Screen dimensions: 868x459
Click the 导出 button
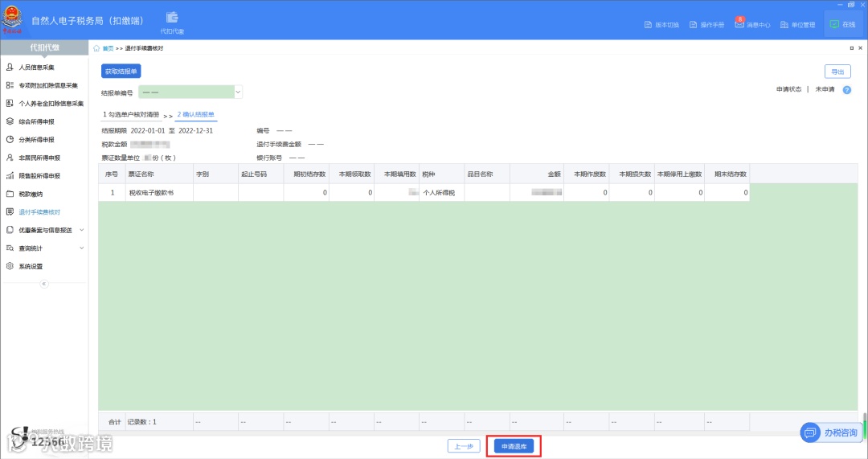pos(837,72)
